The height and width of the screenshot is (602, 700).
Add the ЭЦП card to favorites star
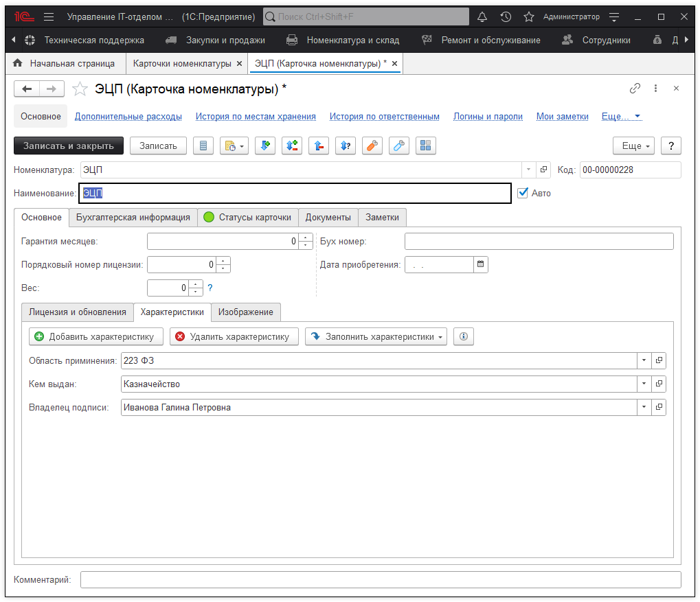tap(80, 89)
